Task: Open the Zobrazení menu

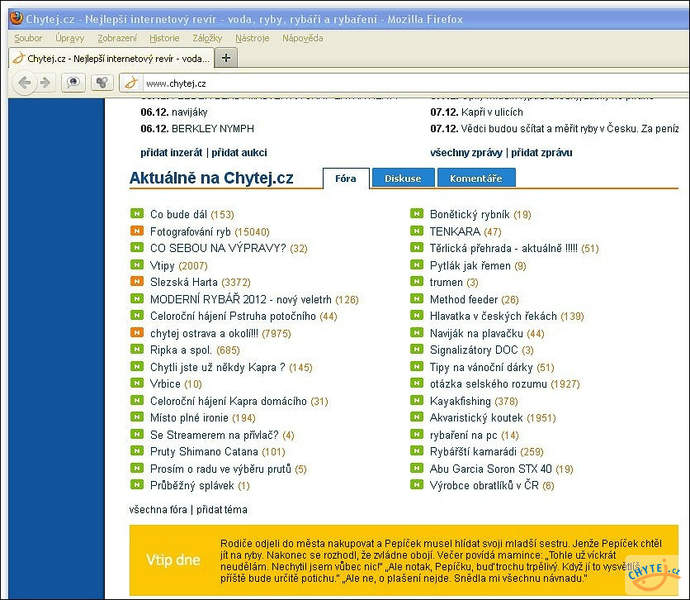Action: pos(117,38)
